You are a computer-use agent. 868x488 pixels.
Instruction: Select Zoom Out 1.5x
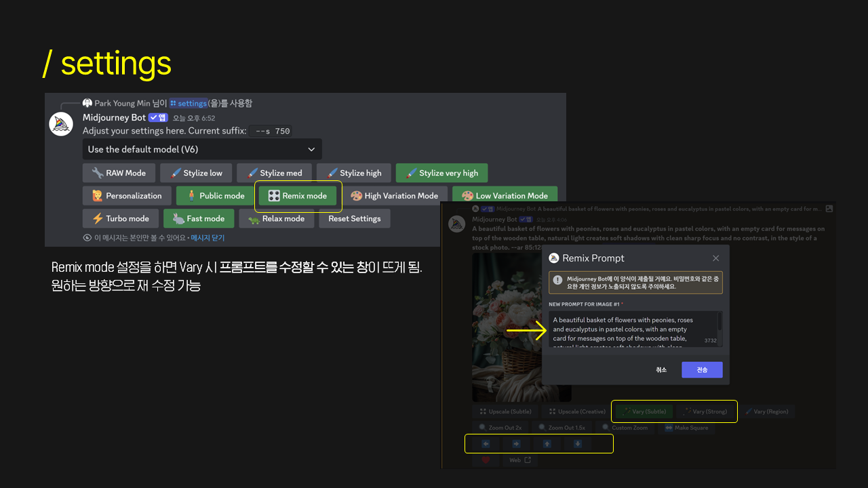coord(561,428)
